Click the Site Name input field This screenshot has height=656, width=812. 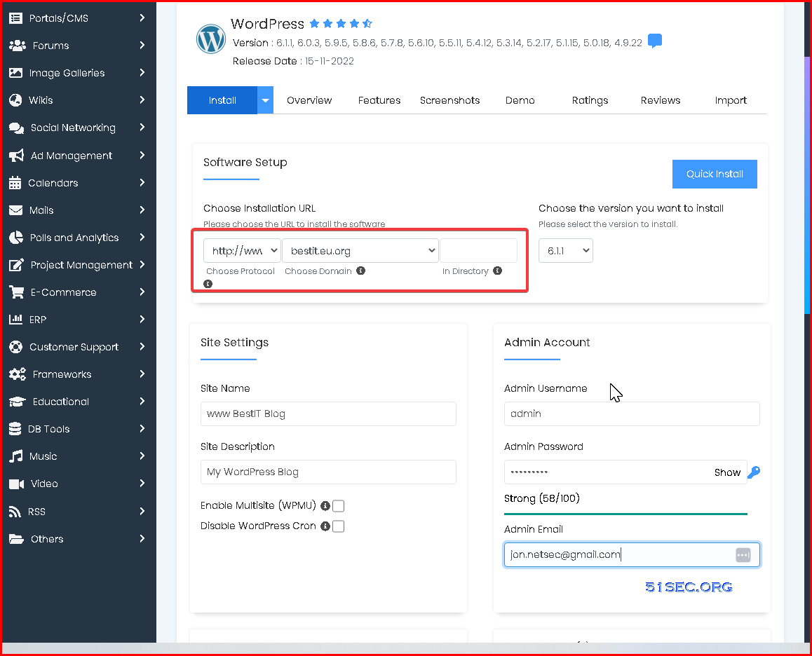click(x=328, y=414)
